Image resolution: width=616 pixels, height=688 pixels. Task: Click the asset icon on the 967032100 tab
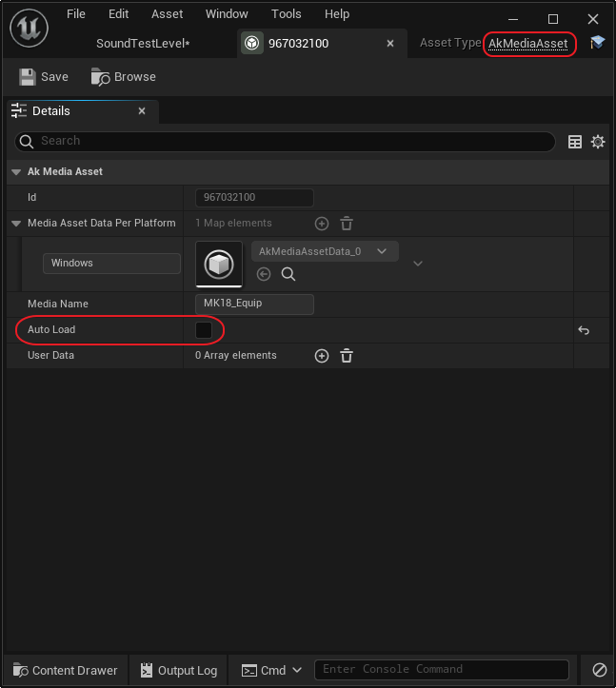tap(252, 43)
